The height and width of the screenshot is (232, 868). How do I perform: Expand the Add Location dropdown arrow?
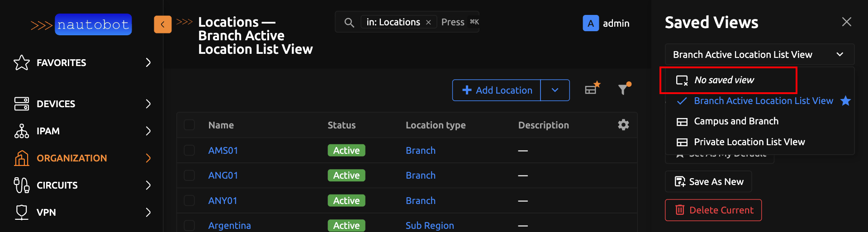555,90
